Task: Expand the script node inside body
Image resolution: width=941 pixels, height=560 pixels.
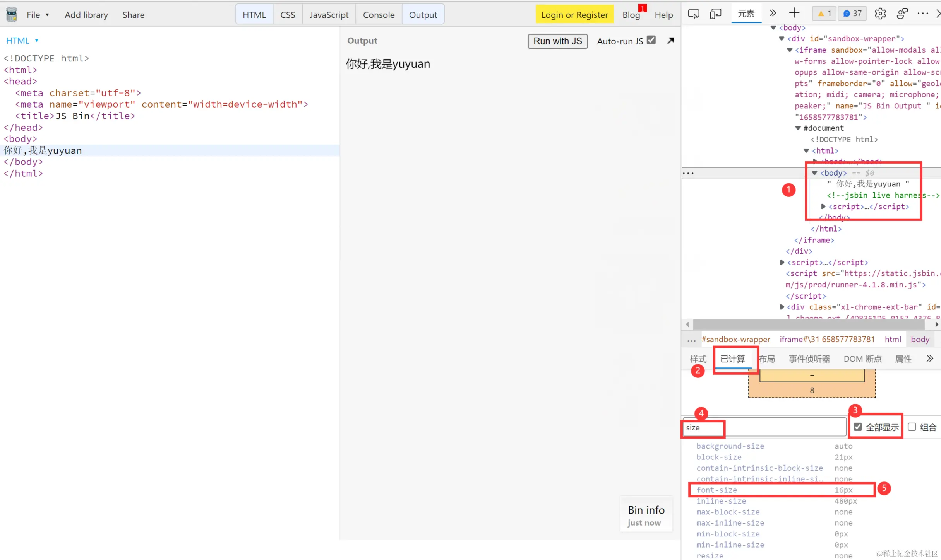Action: coord(823,207)
